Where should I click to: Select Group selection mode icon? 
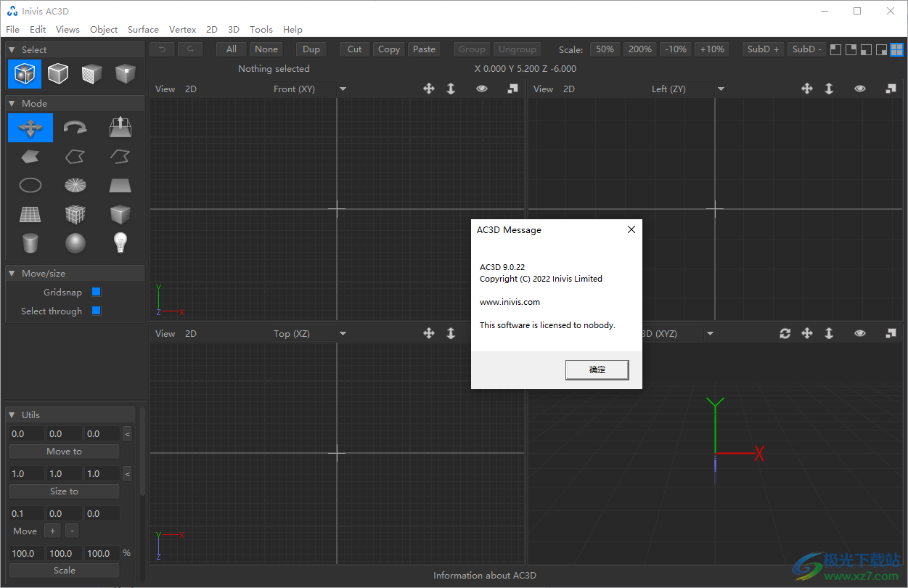[25, 73]
